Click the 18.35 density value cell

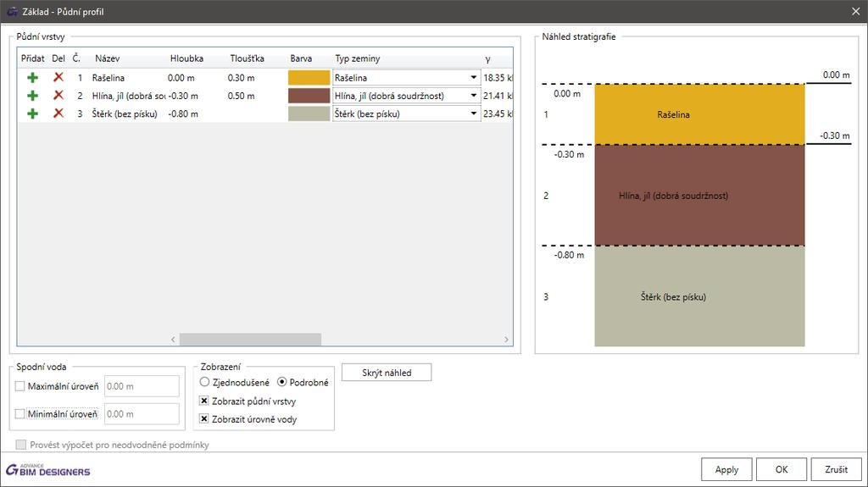[498, 78]
